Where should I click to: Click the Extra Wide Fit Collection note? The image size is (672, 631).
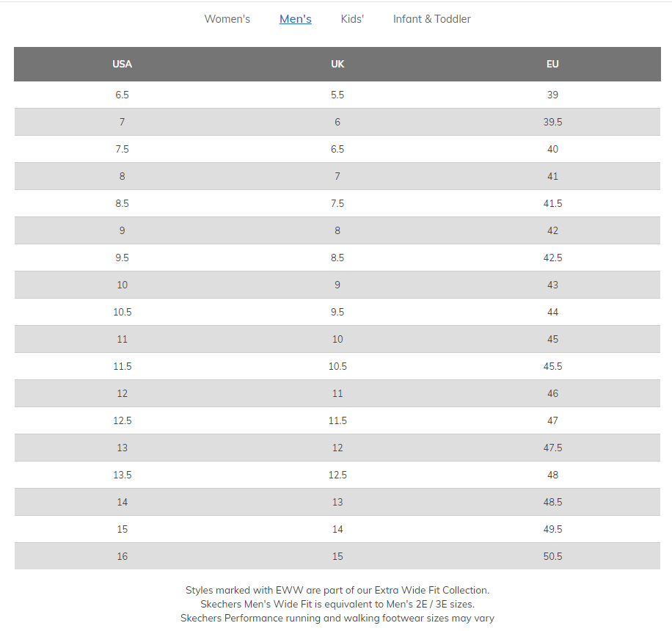(x=337, y=590)
